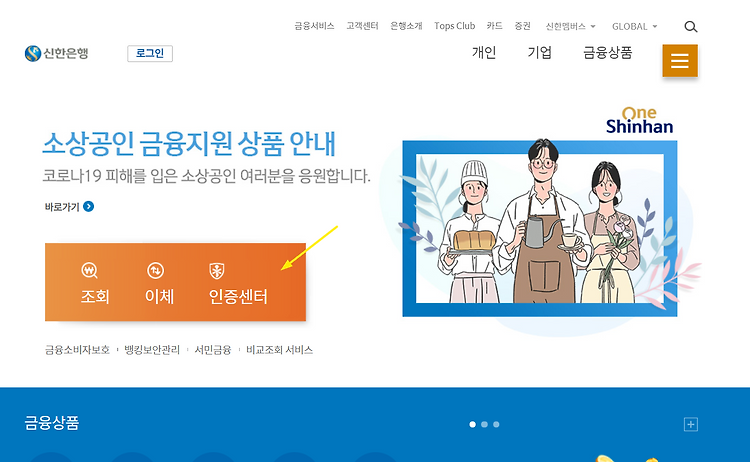This screenshot has width=750, height=462.
Task: Open 뱅킹보안관리 link
Action: pyautogui.click(x=152, y=350)
